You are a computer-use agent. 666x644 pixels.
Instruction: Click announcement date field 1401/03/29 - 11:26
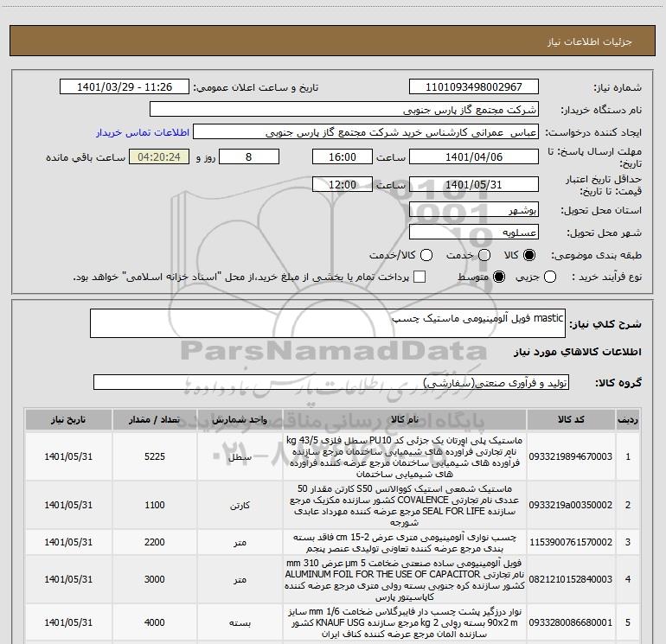point(125,86)
